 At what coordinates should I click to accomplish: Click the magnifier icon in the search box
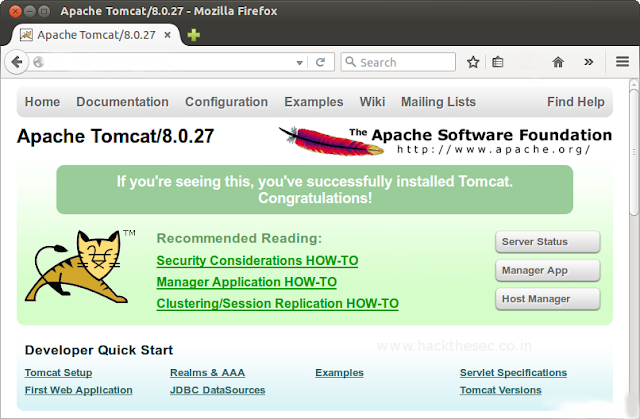coord(350,62)
